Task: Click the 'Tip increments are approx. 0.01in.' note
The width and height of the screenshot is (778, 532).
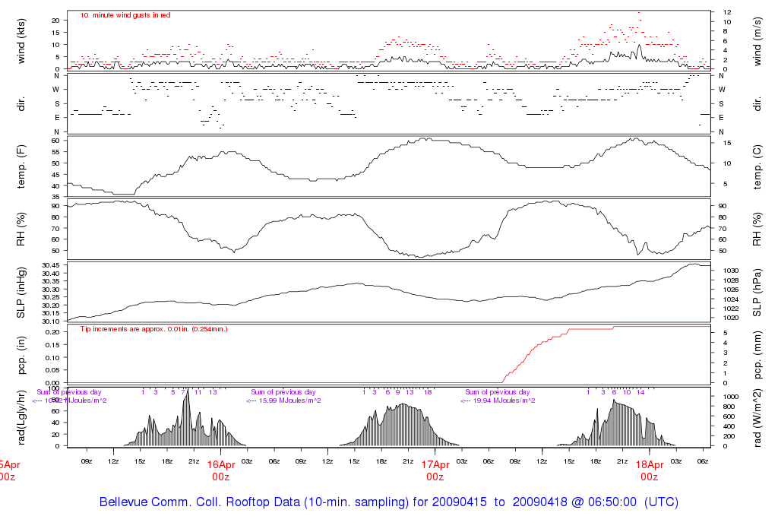Action: (x=153, y=329)
